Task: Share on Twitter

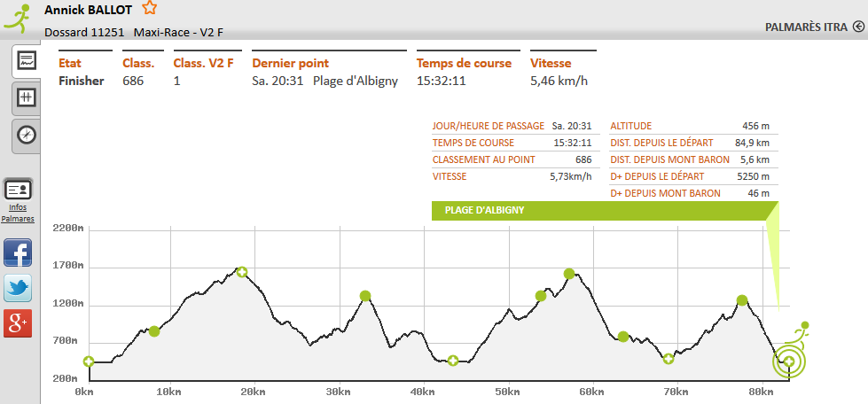Action: (18, 288)
